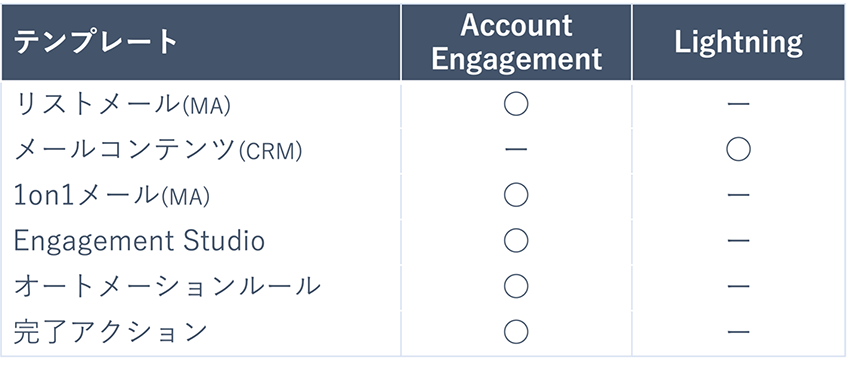Viewport: 850px width, 370px height.
Task: Click circle for Engagement Studio under Account Engagement
Action: [516, 241]
